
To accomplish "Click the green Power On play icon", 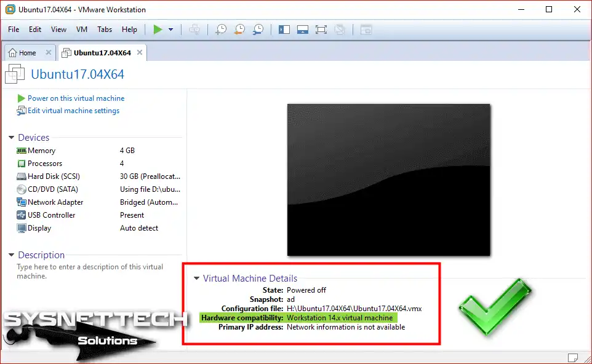I will (158, 30).
